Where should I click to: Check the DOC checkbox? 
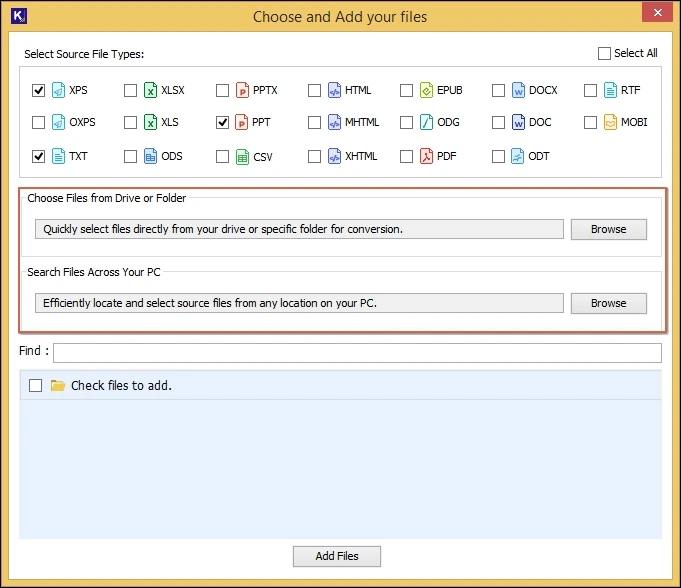499,122
